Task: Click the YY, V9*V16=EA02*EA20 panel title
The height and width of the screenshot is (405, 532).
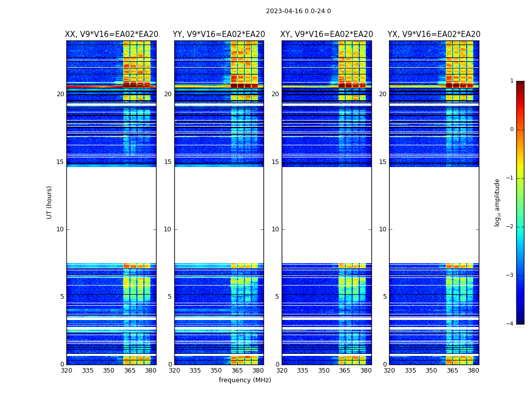Action: 219,34
